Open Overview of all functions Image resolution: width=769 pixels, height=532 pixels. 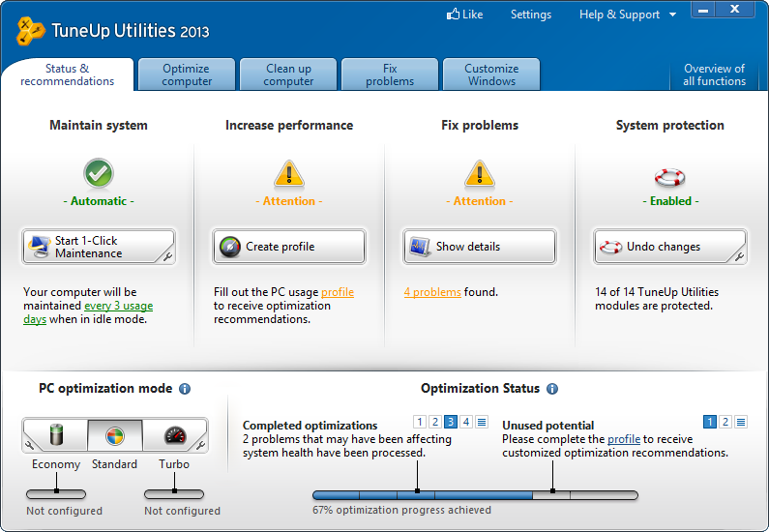pyautogui.click(x=714, y=74)
